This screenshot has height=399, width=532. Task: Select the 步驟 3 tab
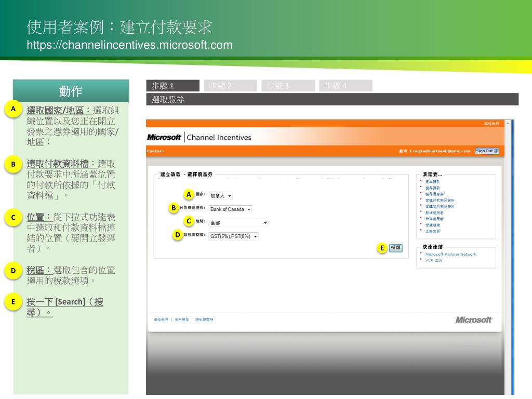(288, 86)
